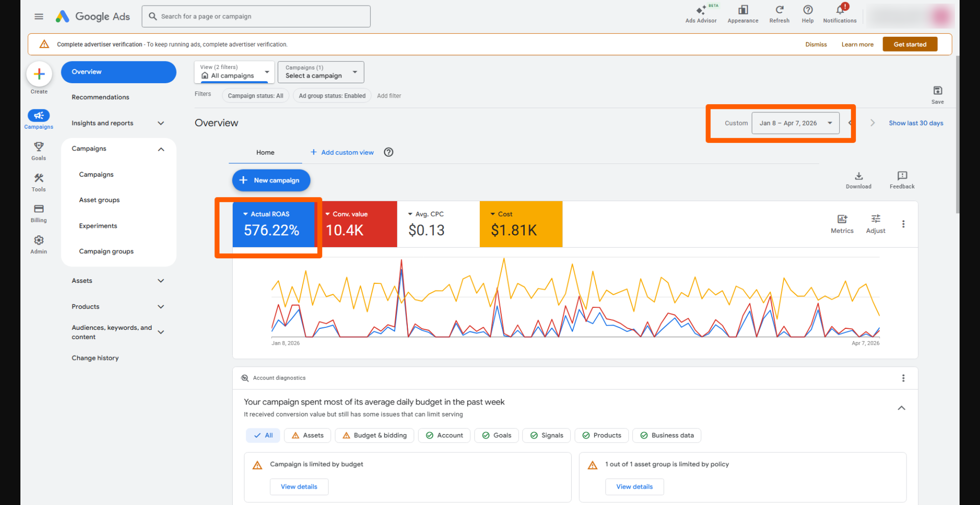Open Asset groups page
Viewport: 980px width, 505px height.
tap(100, 200)
